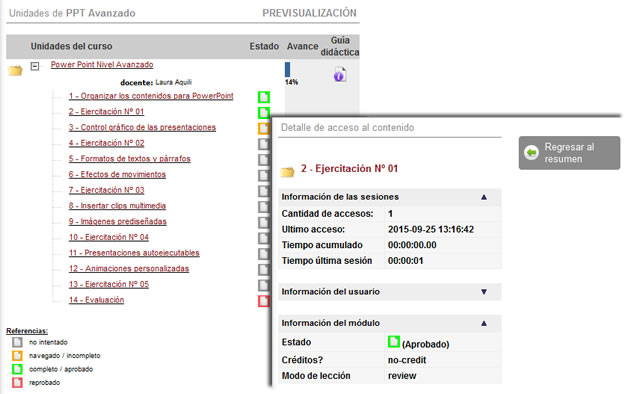
Task: Click gray status icon for unit 4 Ejercitación Nº 02
Action: coord(263,144)
